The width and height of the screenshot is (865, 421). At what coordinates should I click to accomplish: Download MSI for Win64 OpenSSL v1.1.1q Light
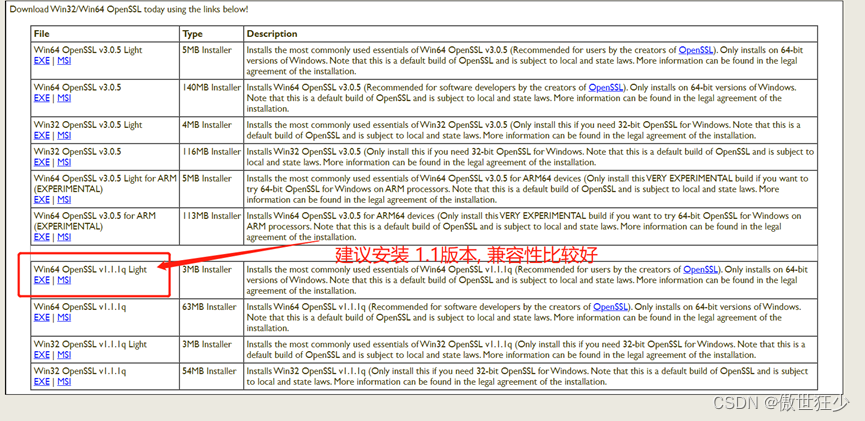point(64,280)
